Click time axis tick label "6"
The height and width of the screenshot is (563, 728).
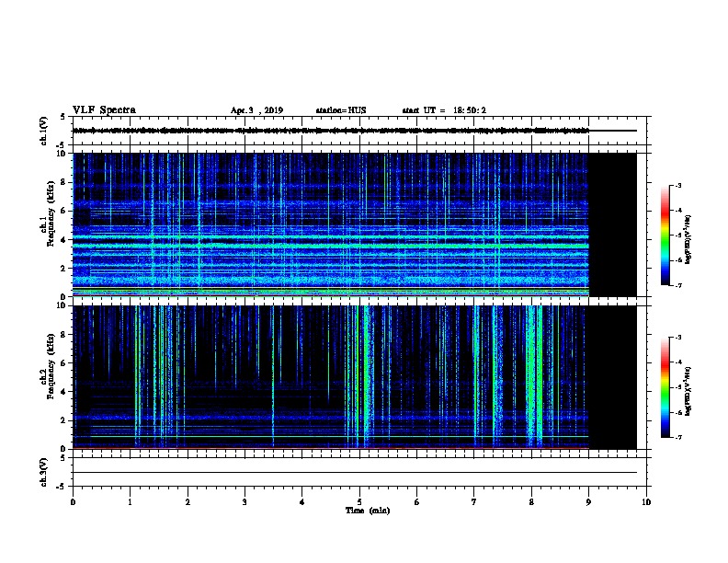click(x=416, y=502)
